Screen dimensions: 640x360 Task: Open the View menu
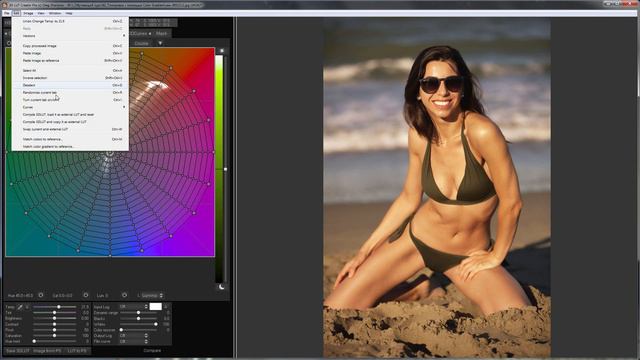(41, 13)
